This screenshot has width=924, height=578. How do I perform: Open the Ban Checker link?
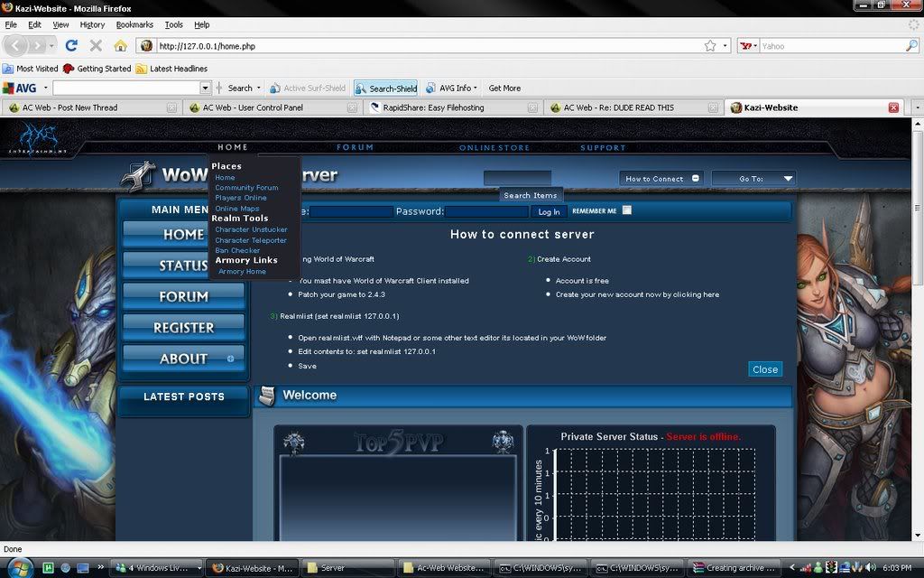coord(237,251)
